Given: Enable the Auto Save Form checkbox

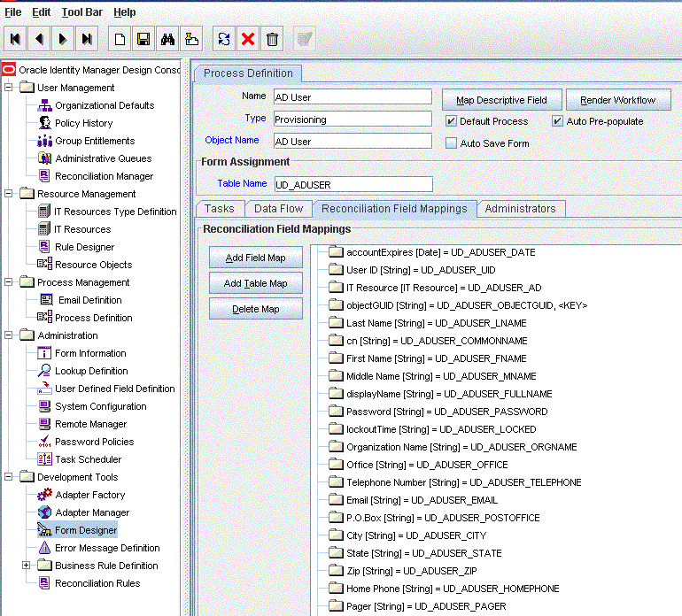Looking at the screenshot, I should (x=451, y=143).
